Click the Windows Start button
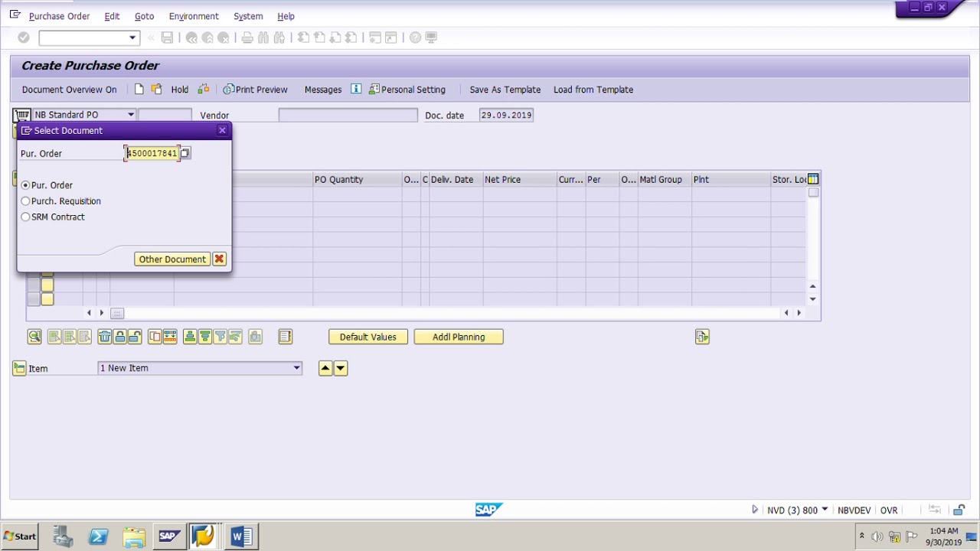The height and width of the screenshot is (551, 980). coord(21,536)
